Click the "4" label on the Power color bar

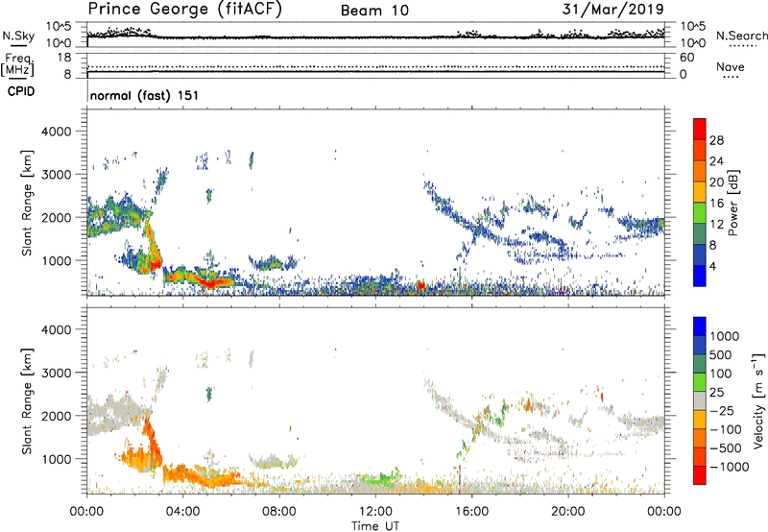712,266
